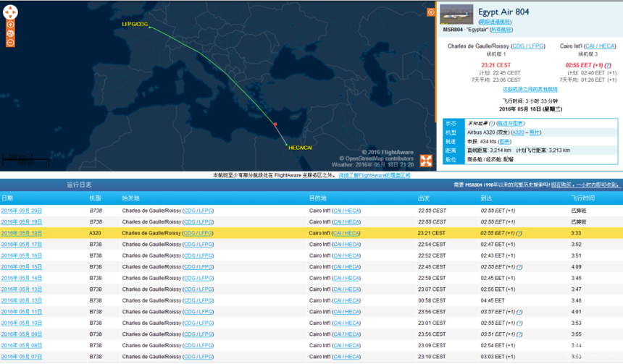Select the 到达 column header
Viewport: 623px width, 364px height.
[487, 198]
